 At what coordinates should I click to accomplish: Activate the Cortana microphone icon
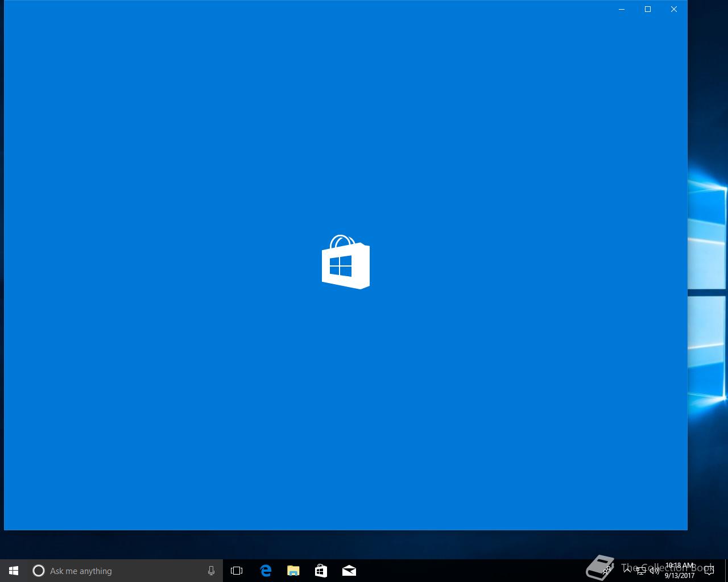coord(211,571)
